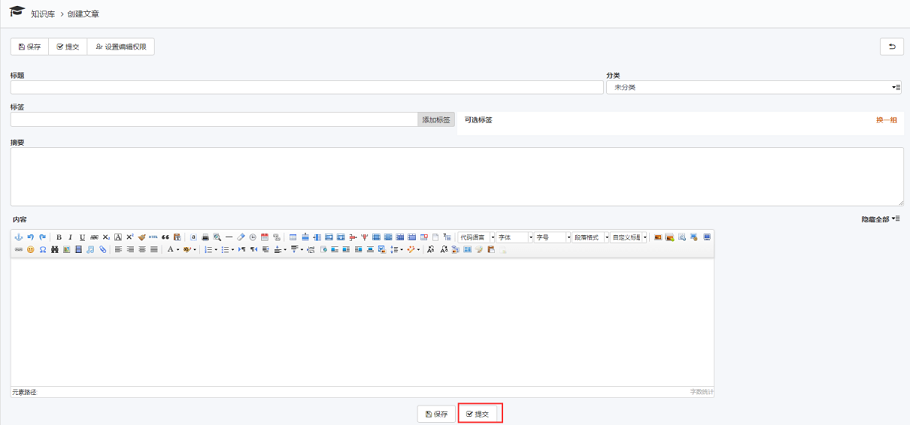Click the undo arrow in editor
Viewport: 910px width, 425px height.
(x=30, y=237)
